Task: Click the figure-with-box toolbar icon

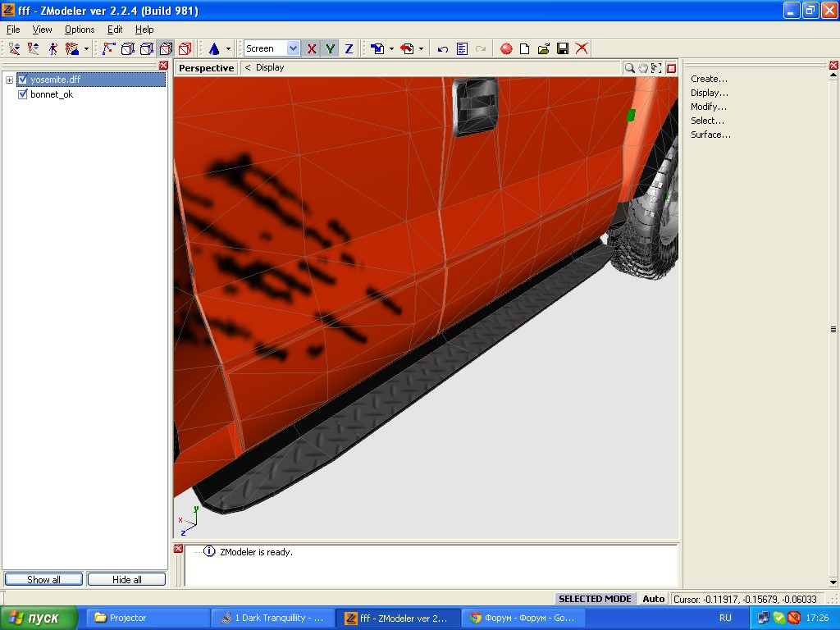Action: (72, 48)
